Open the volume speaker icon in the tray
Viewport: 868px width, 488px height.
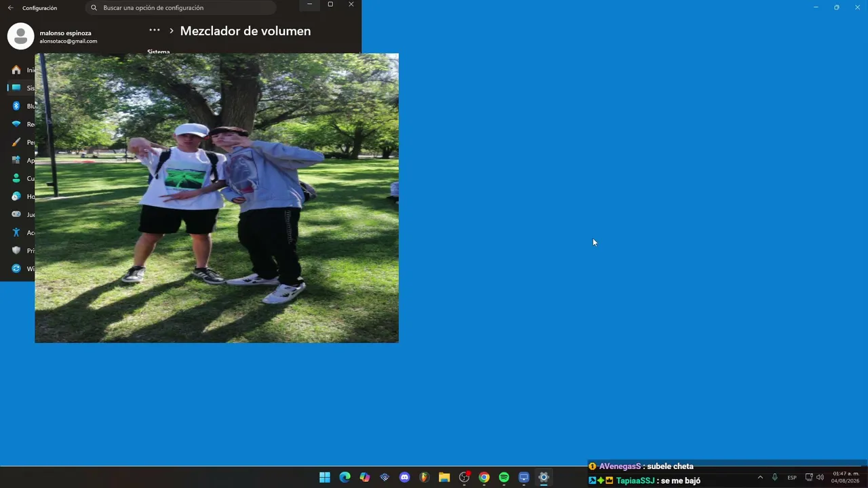click(x=820, y=477)
